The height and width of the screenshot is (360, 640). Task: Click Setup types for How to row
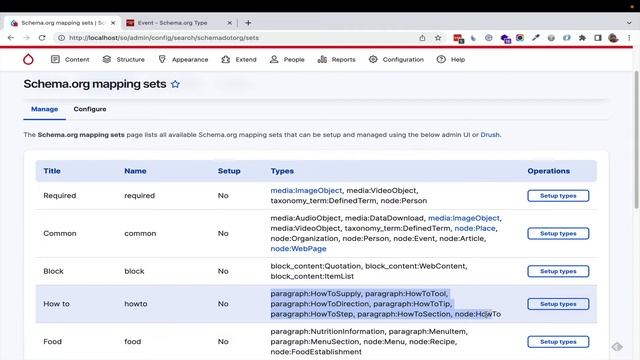(x=558, y=304)
